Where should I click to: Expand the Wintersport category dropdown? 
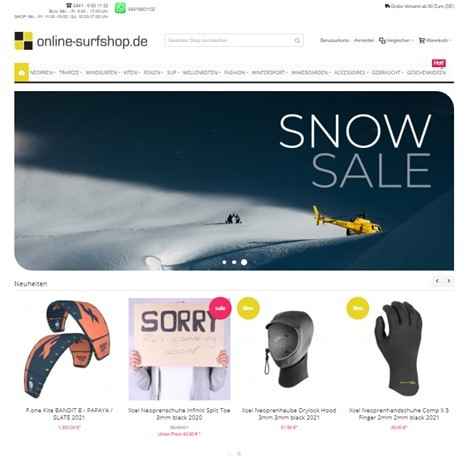coord(270,72)
